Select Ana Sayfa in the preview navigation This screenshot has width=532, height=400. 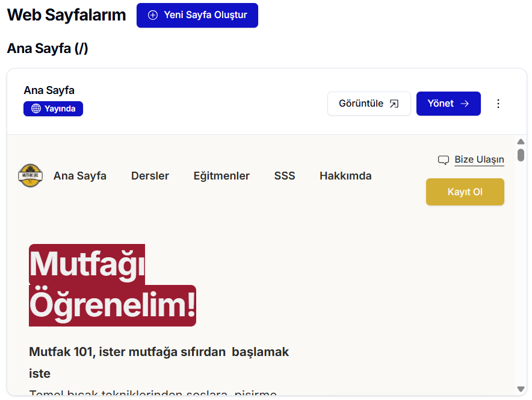(80, 176)
